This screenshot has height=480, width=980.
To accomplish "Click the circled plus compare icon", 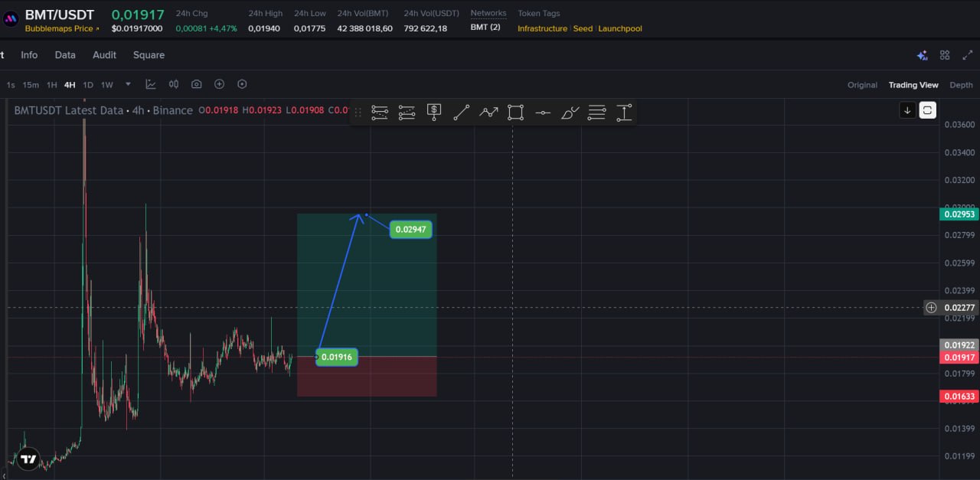I will (x=219, y=84).
